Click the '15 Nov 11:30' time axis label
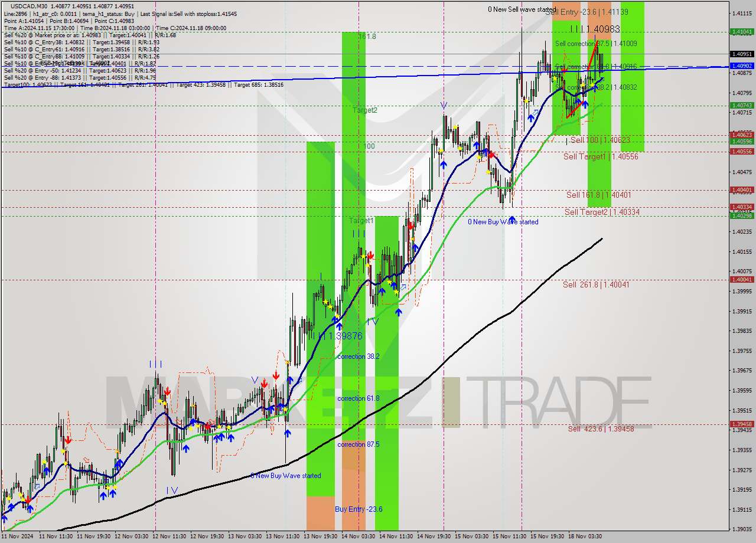Viewport: 756px width, 543px height. [x=509, y=537]
